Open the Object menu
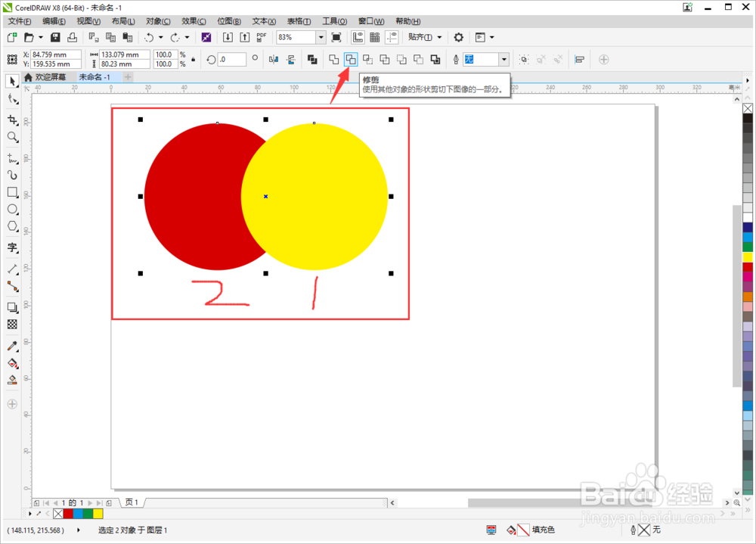 pos(158,21)
